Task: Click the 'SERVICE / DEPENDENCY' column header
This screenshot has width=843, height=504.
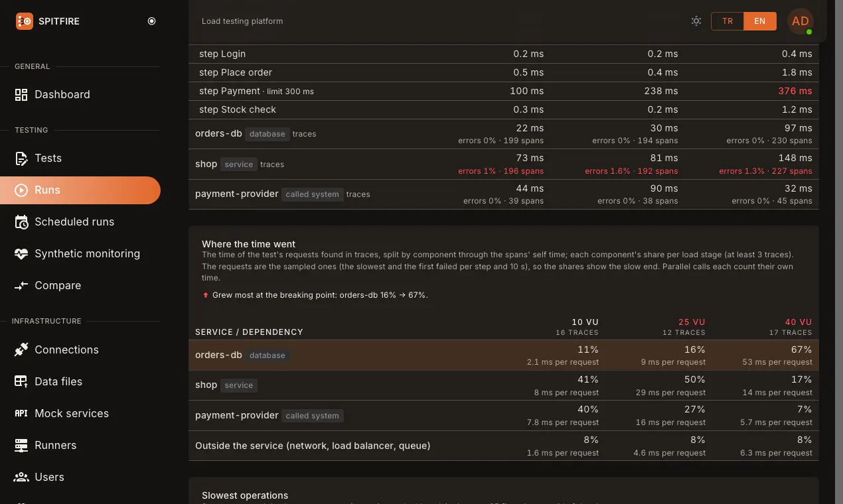Action: [x=249, y=332]
